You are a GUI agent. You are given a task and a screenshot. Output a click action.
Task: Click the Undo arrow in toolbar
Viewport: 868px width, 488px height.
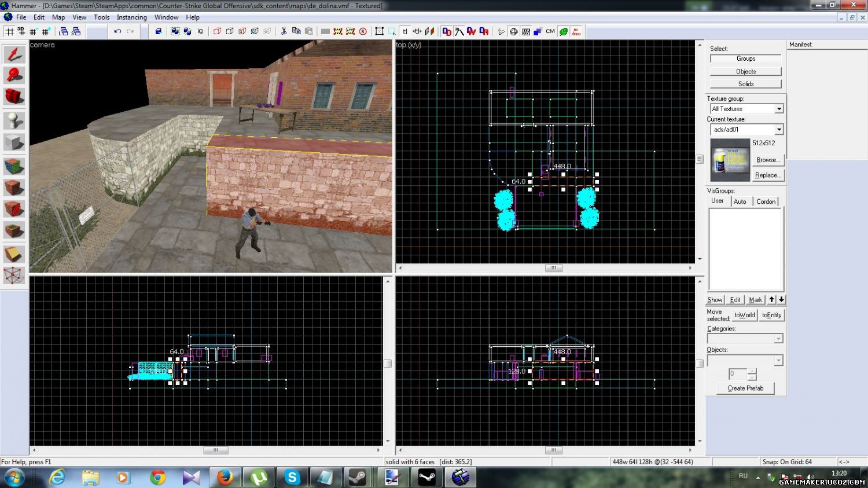pos(117,31)
